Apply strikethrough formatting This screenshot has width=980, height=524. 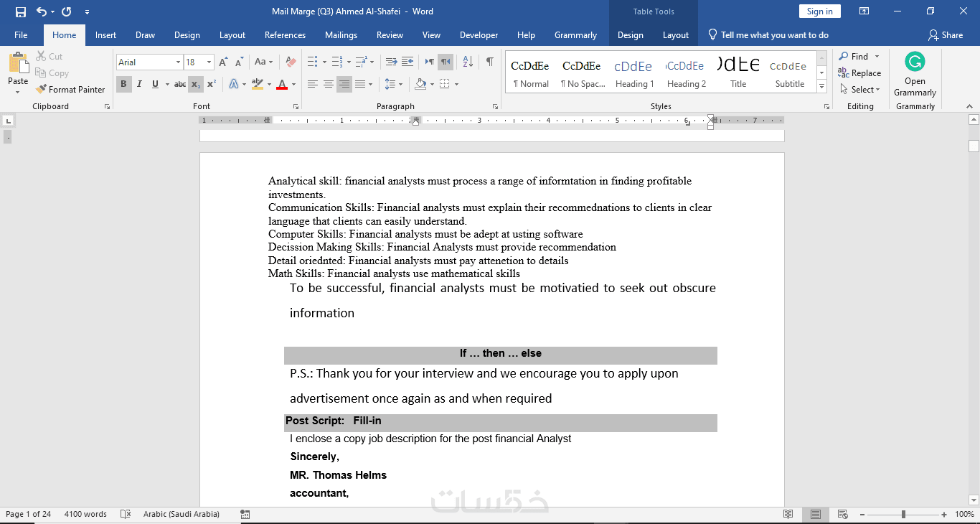pos(180,84)
